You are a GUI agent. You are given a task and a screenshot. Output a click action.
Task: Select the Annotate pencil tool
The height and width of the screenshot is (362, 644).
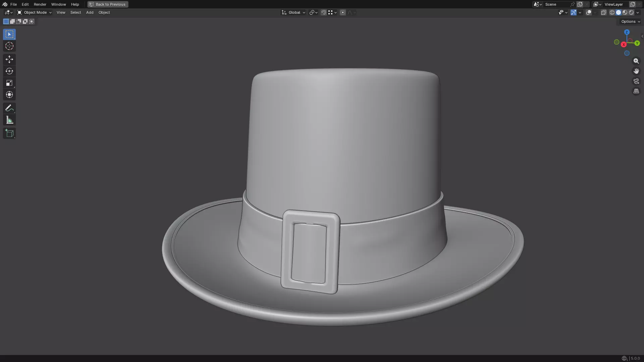tap(9, 108)
